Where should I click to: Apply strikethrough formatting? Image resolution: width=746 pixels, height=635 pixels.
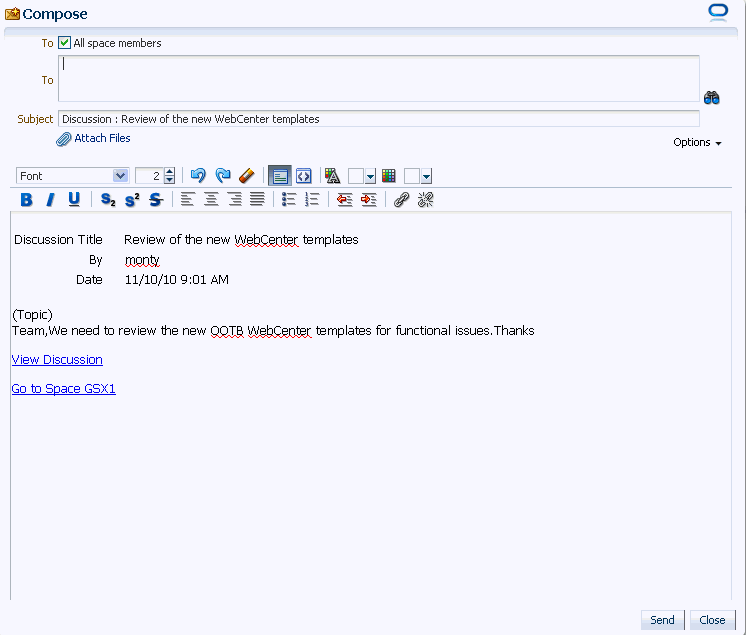156,200
